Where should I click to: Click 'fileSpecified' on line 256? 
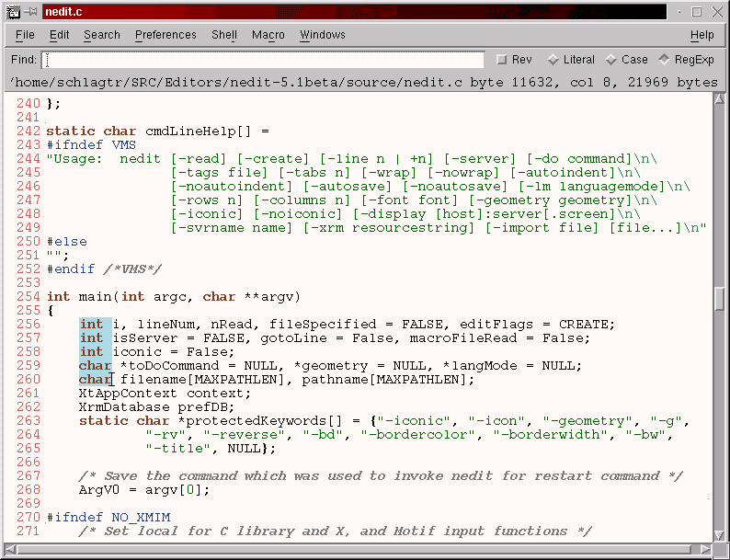322,325
